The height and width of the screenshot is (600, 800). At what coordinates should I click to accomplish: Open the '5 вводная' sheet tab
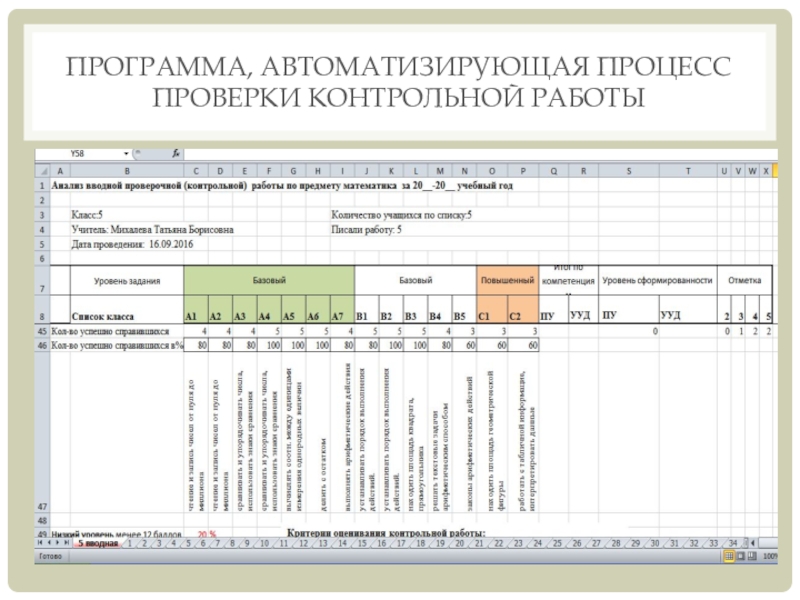click(100, 543)
